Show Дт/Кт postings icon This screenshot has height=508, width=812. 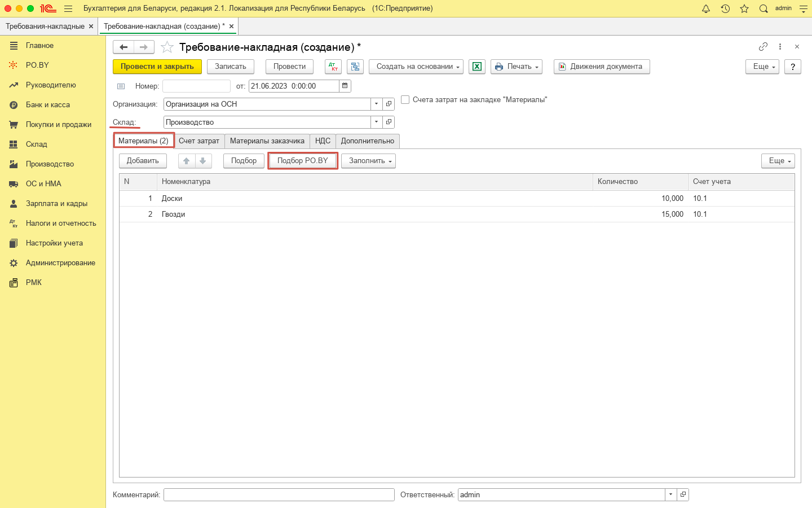(333, 67)
